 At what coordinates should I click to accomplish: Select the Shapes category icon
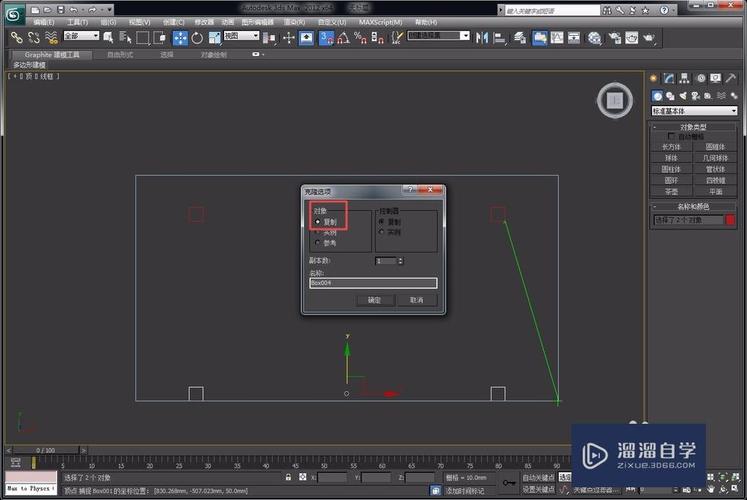click(670, 96)
